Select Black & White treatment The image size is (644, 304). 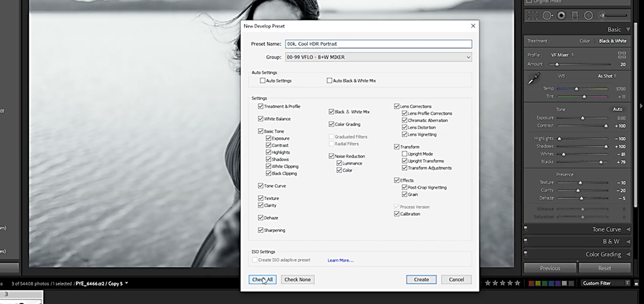click(x=612, y=41)
